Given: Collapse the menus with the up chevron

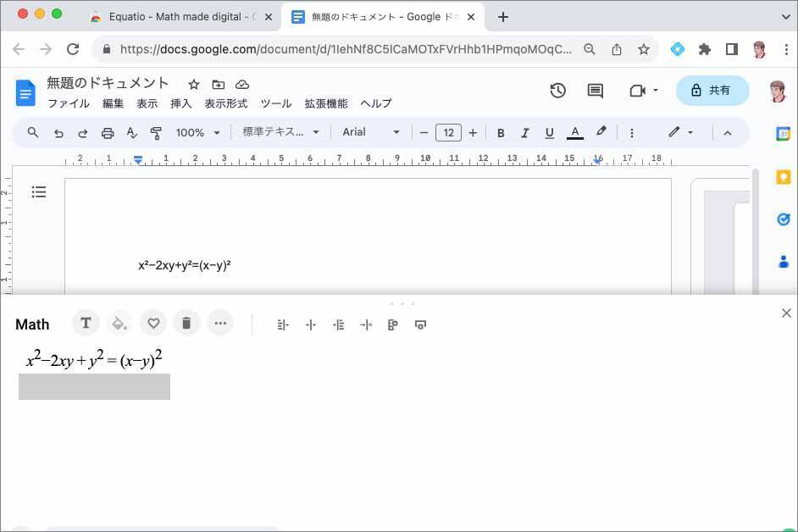Looking at the screenshot, I should (x=727, y=133).
